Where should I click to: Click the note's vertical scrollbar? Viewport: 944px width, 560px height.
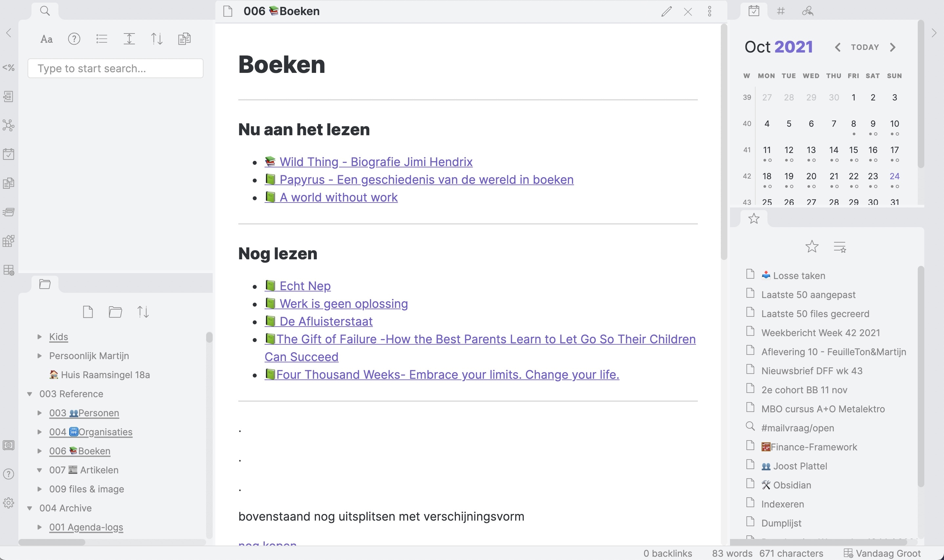[x=723, y=141]
